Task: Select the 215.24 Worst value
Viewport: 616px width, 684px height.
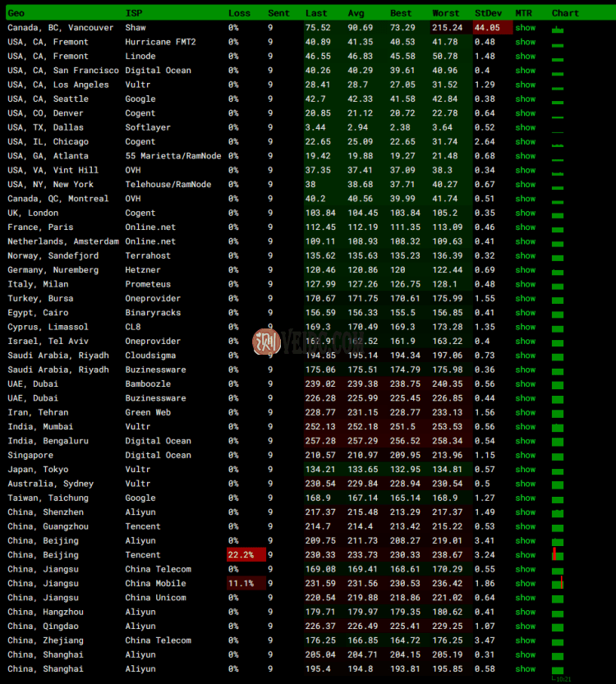Action: [x=447, y=27]
